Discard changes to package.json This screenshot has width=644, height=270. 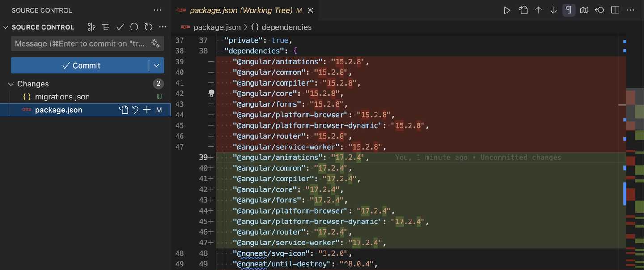click(x=135, y=109)
